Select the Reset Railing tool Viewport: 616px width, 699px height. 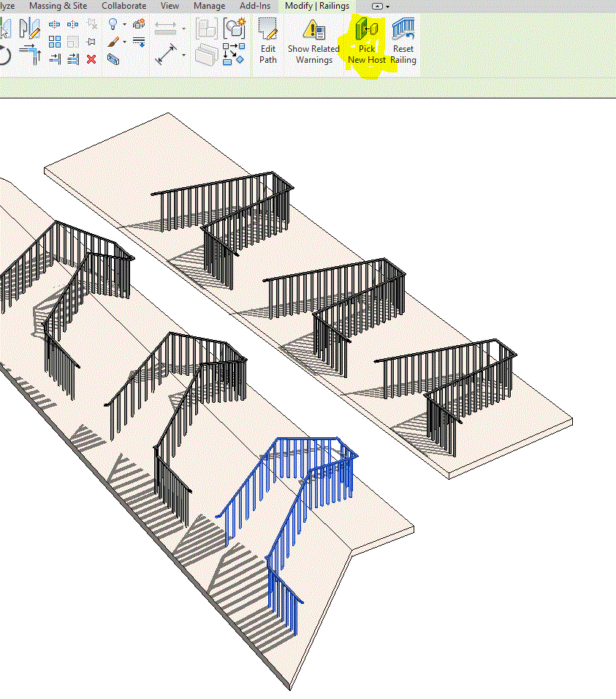pos(403,40)
